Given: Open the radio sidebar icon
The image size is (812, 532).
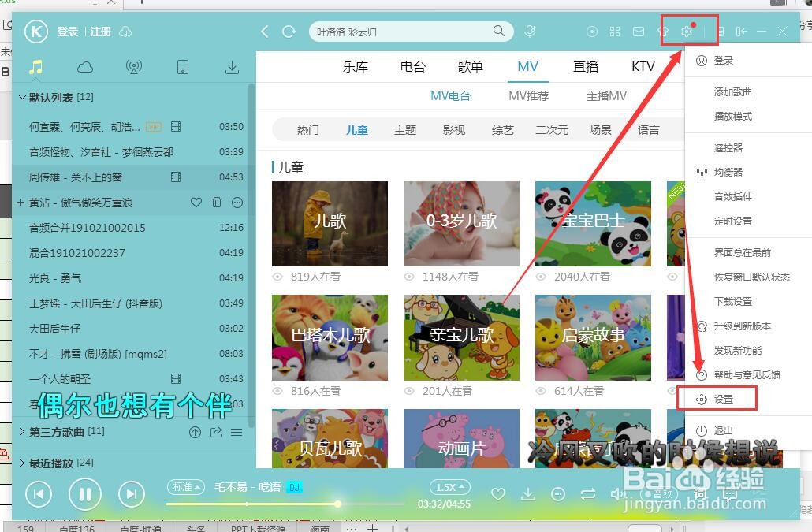Looking at the screenshot, I should tap(133, 68).
